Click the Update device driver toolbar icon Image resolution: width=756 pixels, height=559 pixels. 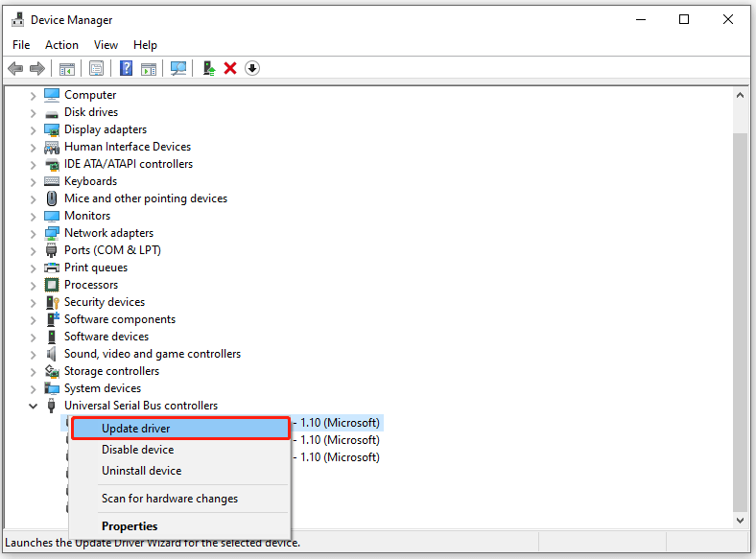pos(208,68)
